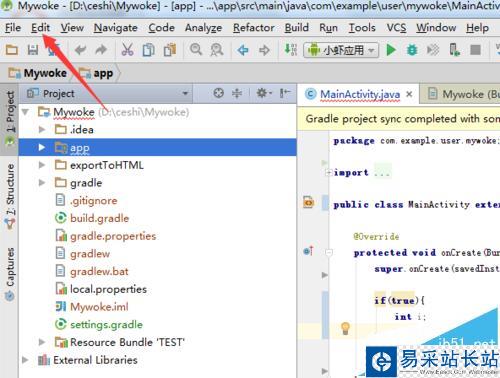500x378 pixels.
Task: Expand the app module arrow
Action: point(42,147)
